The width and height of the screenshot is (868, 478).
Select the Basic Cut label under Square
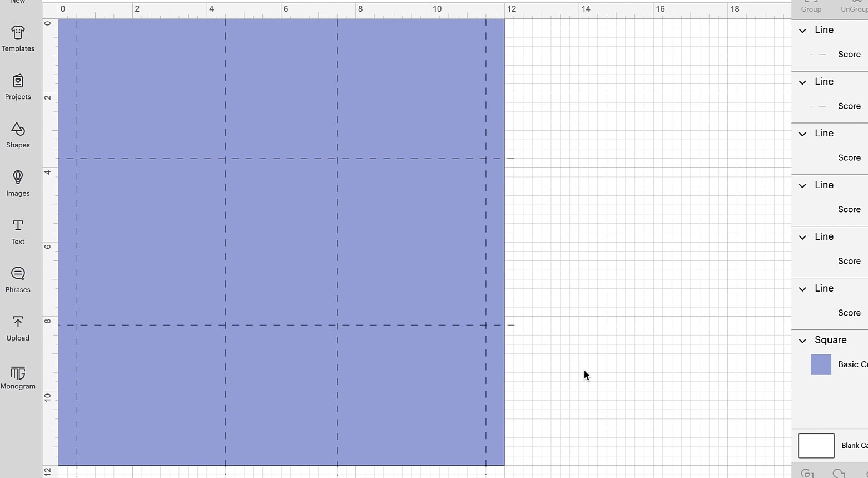[853, 364]
